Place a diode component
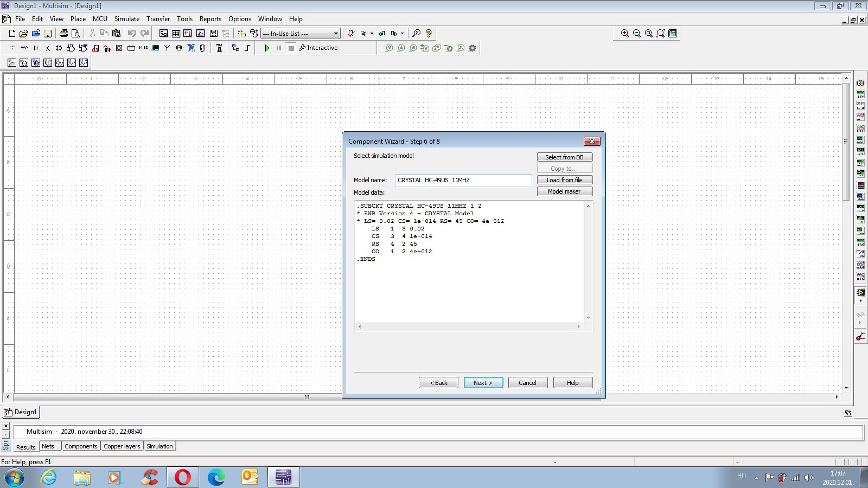The width and height of the screenshot is (868, 488). pos(36,48)
